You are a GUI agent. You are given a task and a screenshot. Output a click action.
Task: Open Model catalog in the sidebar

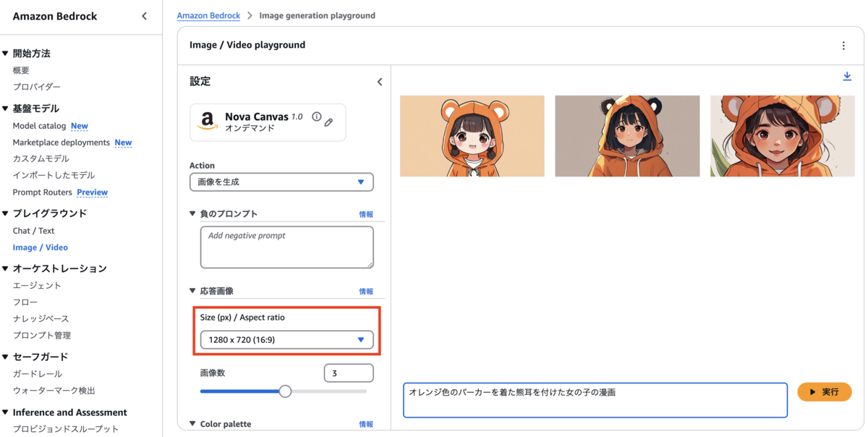(x=39, y=126)
